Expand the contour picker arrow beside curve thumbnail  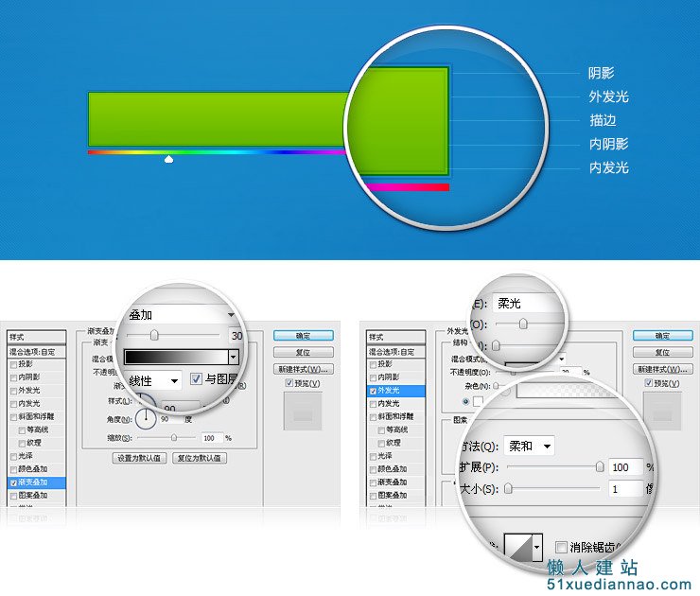[537, 547]
